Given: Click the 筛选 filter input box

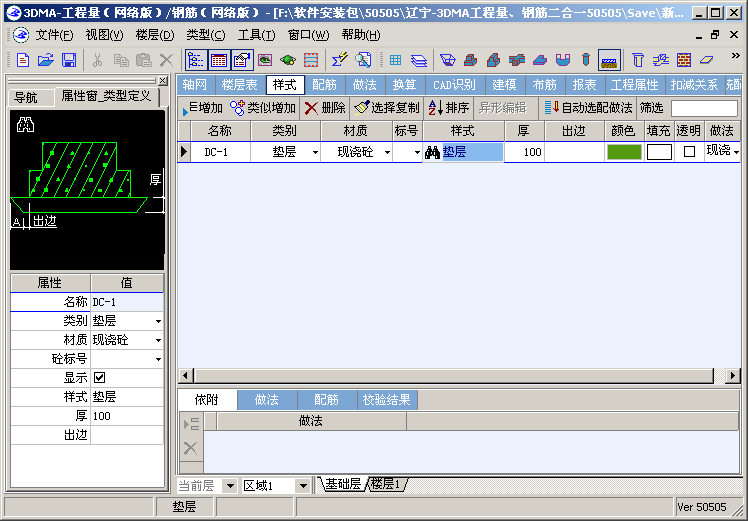Looking at the screenshot, I should click(704, 108).
